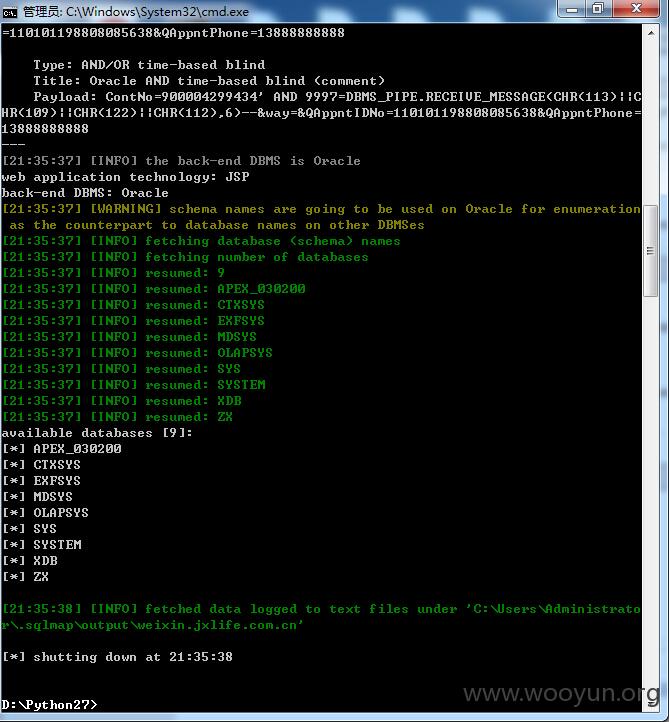This screenshot has height=722, width=669.
Task: Click the sqlmap output path weixin.jxlife.com.cn
Action: coord(152,625)
